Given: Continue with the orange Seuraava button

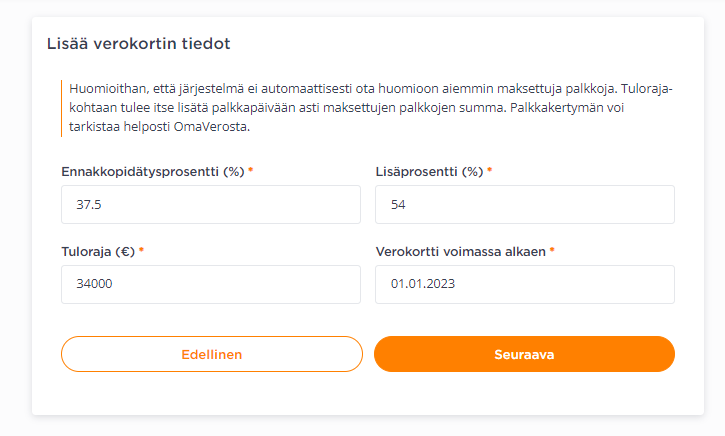Looking at the screenshot, I should pos(524,354).
